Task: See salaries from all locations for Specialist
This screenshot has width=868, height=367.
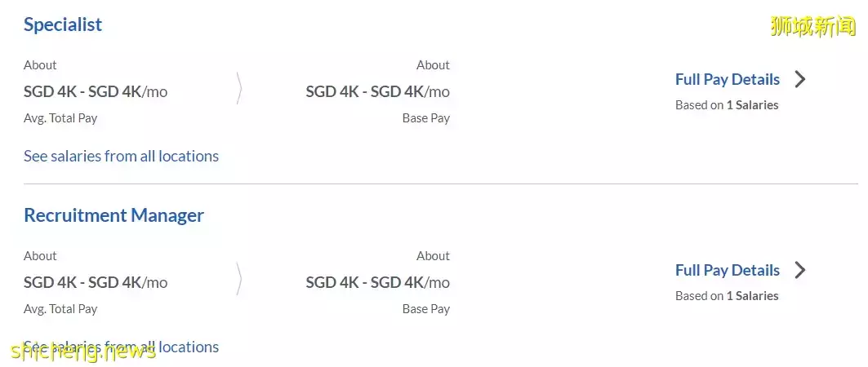Action: [121, 156]
